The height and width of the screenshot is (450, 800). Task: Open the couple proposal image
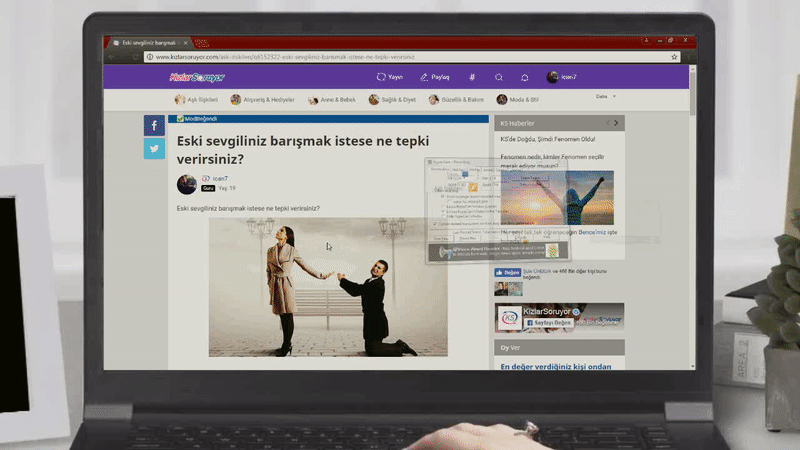pos(328,287)
